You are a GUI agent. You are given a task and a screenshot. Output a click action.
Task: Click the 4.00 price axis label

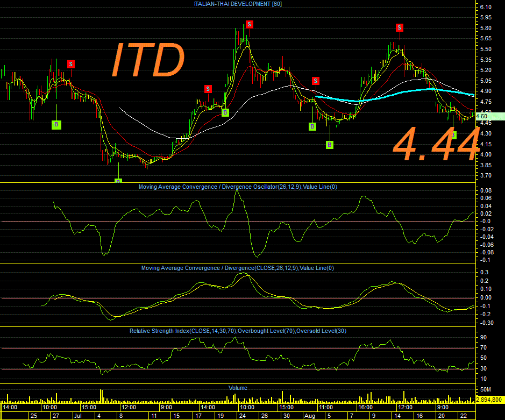click(486, 154)
